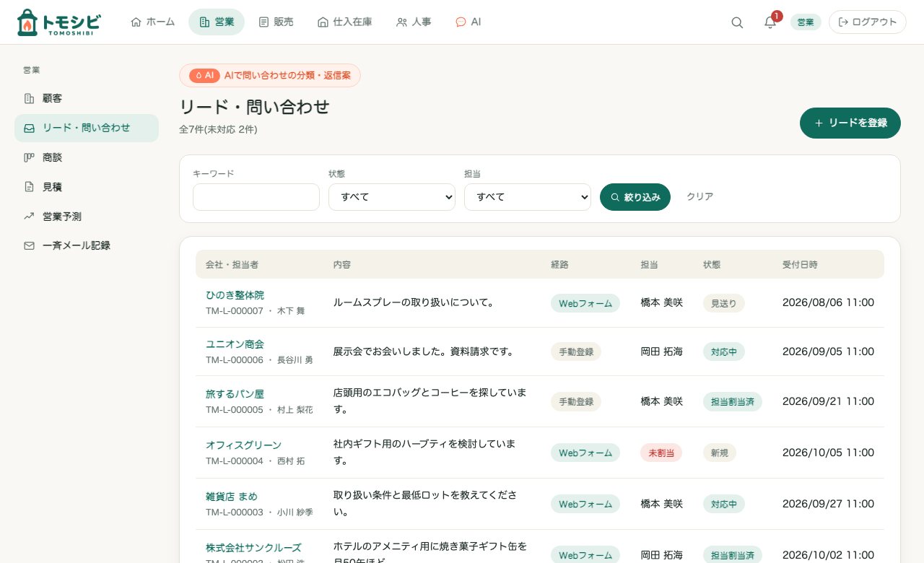The image size is (924, 563).
Task: Click the 営業予測 trend chart icon
Action: (x=29, y=216)
